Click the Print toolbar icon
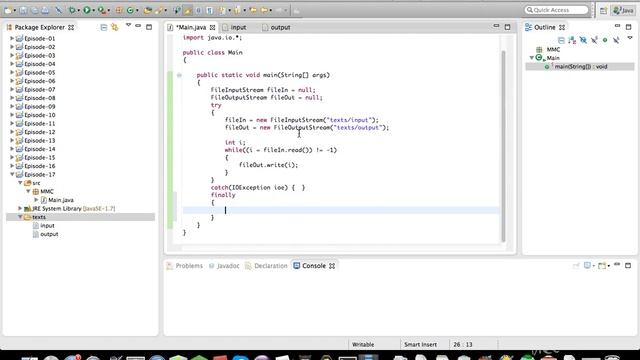The height and width of the screenshot is (360, 640). point(45,11)
